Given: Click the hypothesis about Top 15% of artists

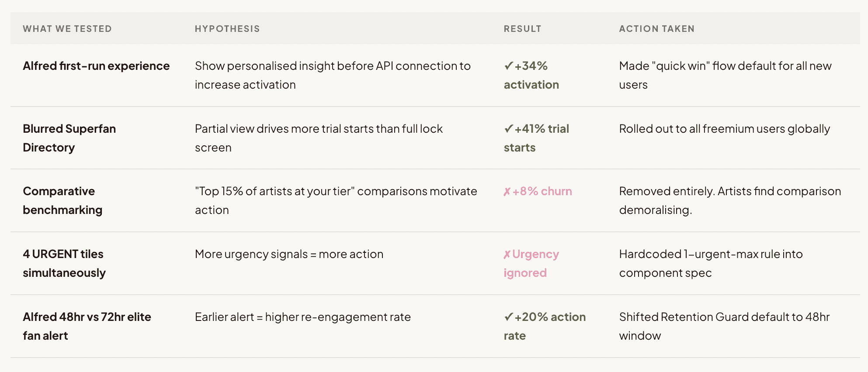Looking at the screenshot, I should (336, 200).
